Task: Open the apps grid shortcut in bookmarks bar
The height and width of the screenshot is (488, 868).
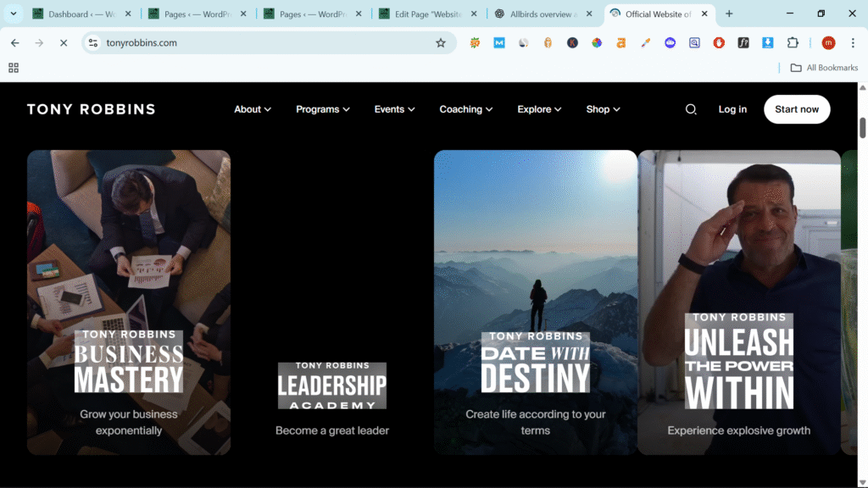Action: coord(14,68)
